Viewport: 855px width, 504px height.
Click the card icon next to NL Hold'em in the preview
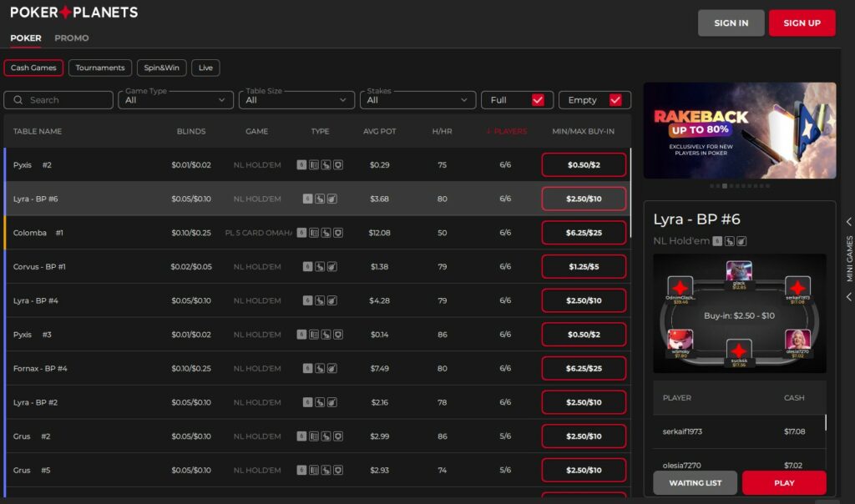tap(741, 241)
